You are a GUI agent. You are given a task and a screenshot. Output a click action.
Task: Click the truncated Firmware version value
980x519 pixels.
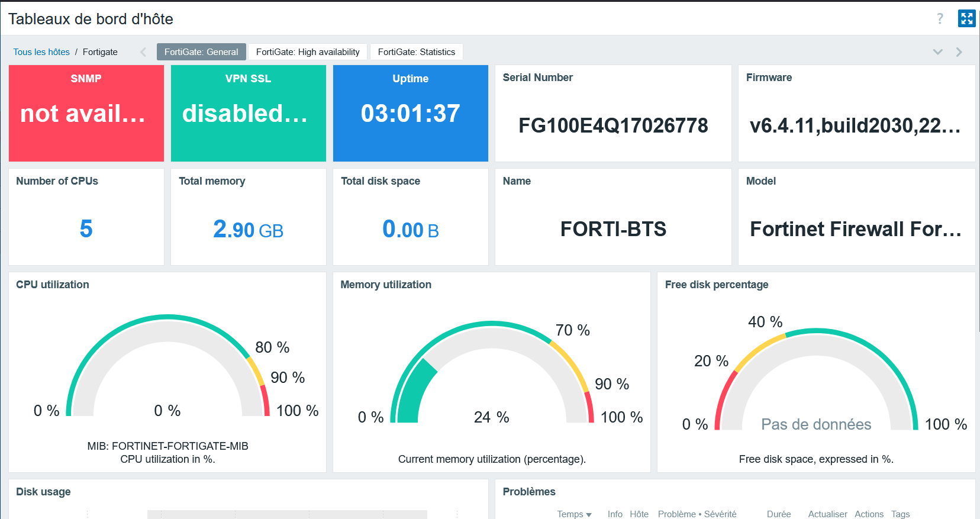(x=855, y=125)
